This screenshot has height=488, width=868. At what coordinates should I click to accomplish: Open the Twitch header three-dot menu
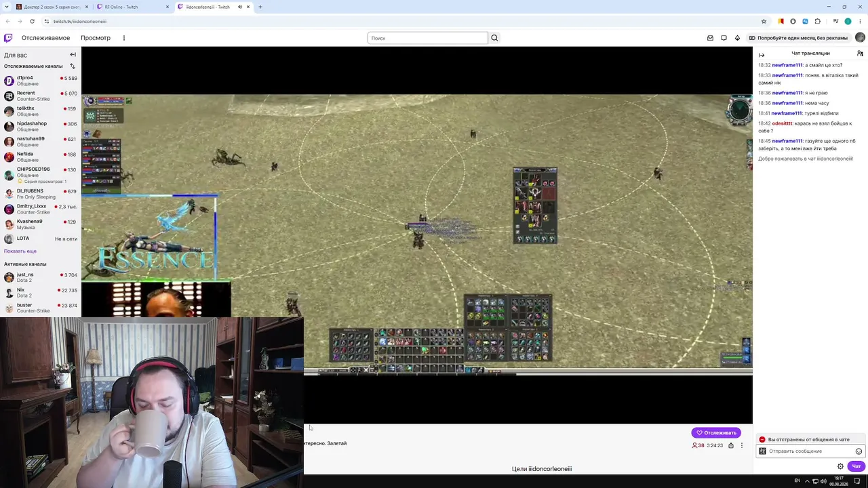pyautogui.click(x=124, y=38)
